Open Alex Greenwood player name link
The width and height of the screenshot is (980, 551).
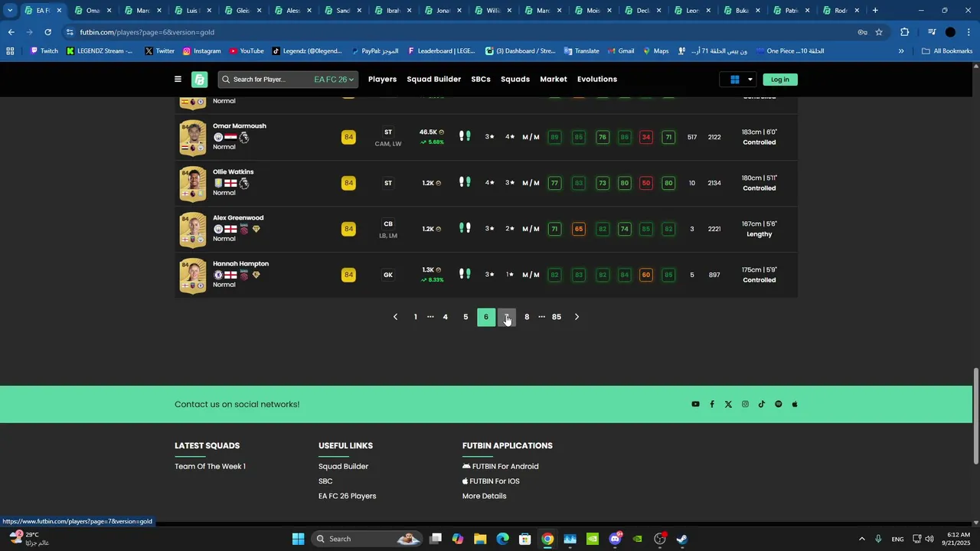[238, 218]
